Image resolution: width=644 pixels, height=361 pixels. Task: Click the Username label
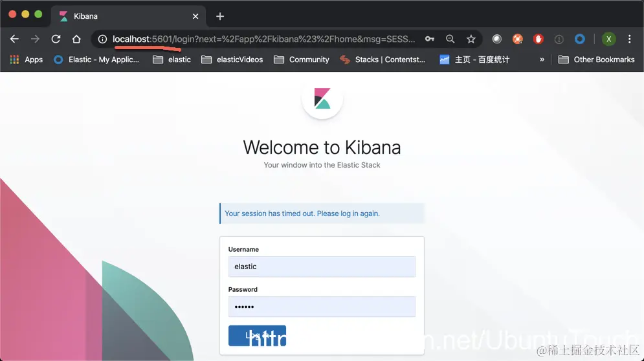[x=243, y=249]
